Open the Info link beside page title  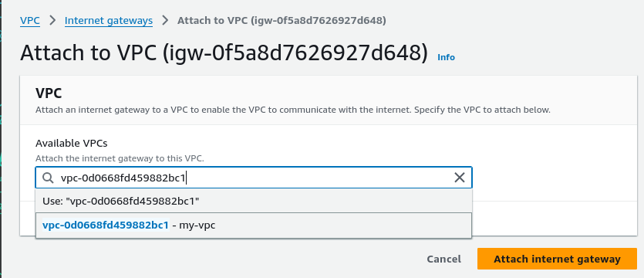446,57
